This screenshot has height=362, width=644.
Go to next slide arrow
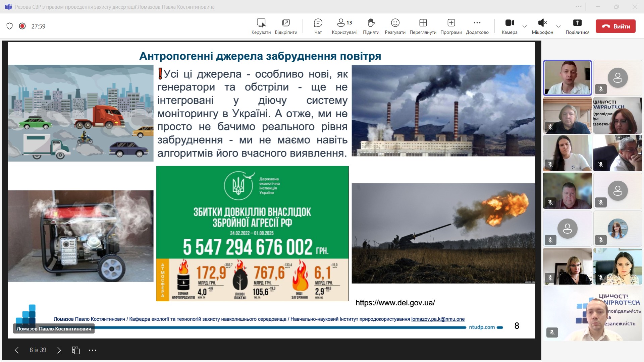59,350
